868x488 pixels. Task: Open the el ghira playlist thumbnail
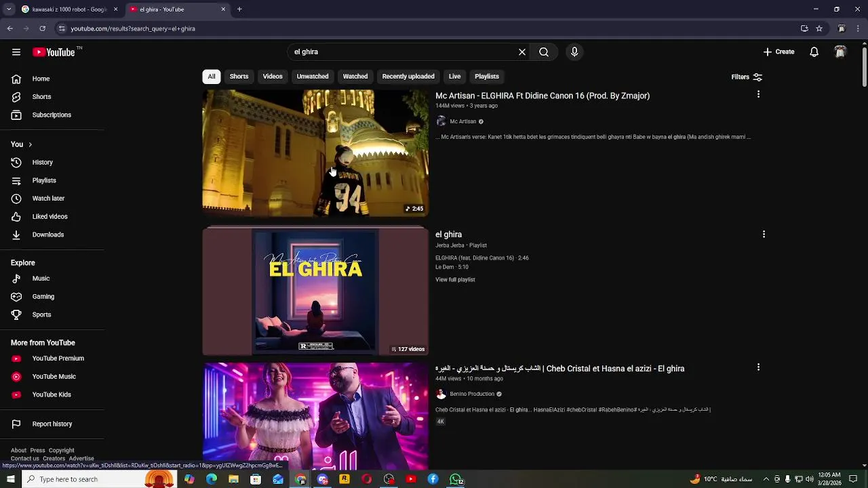pos(315,292)
